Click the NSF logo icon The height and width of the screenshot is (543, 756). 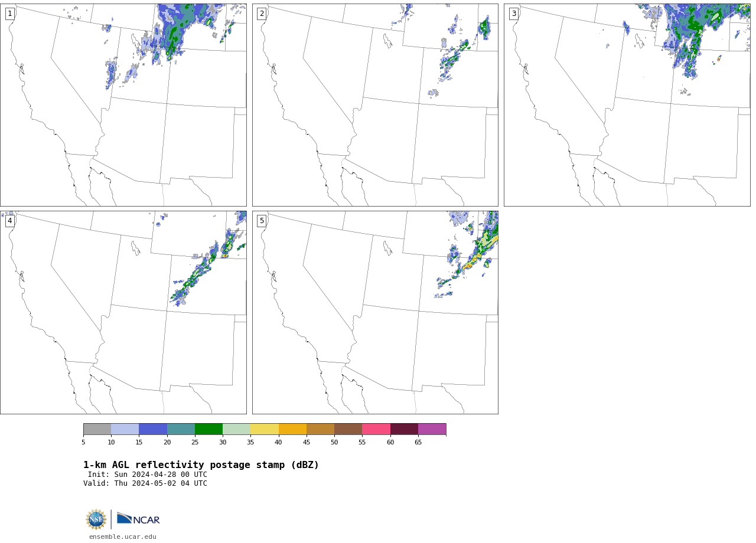tap(96, 519)
